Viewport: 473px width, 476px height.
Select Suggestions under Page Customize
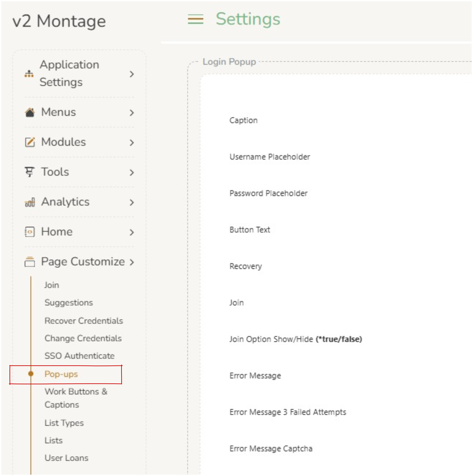point(69,302)
